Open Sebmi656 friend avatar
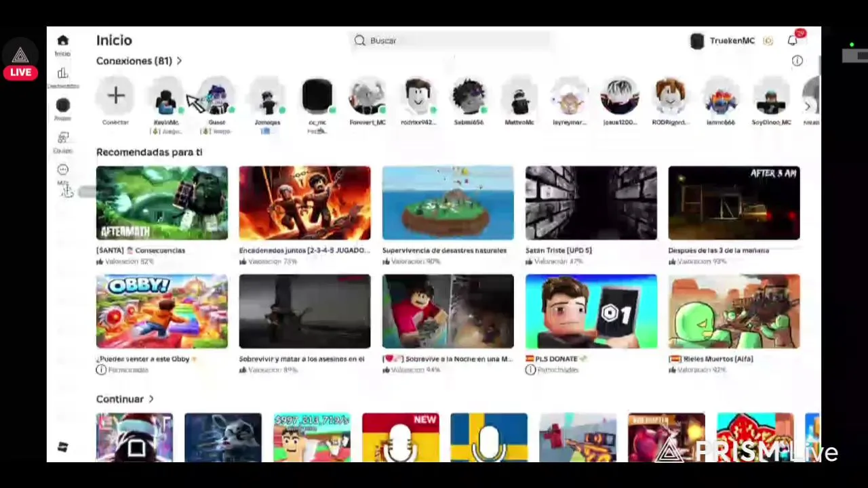 click(469, 96)
